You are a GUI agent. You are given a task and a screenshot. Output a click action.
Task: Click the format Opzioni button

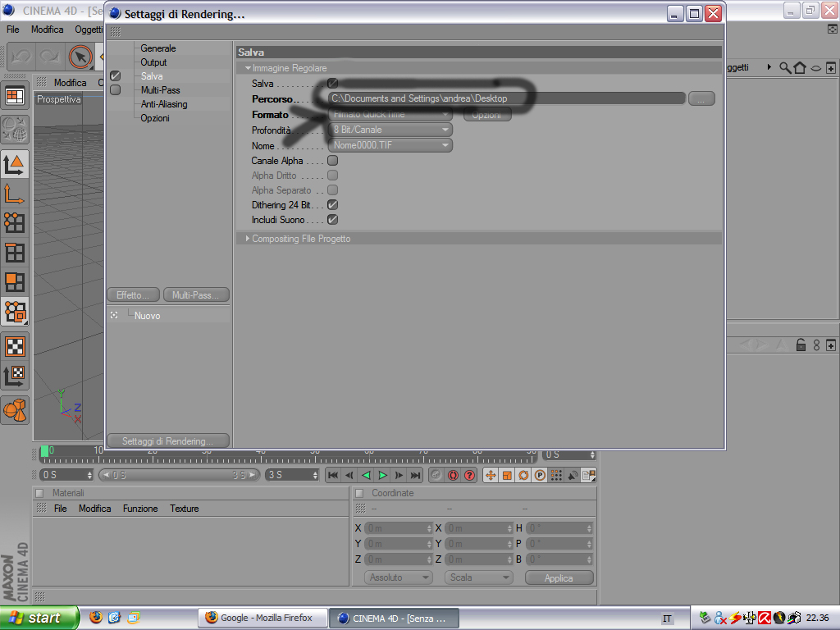coord(487,115)
